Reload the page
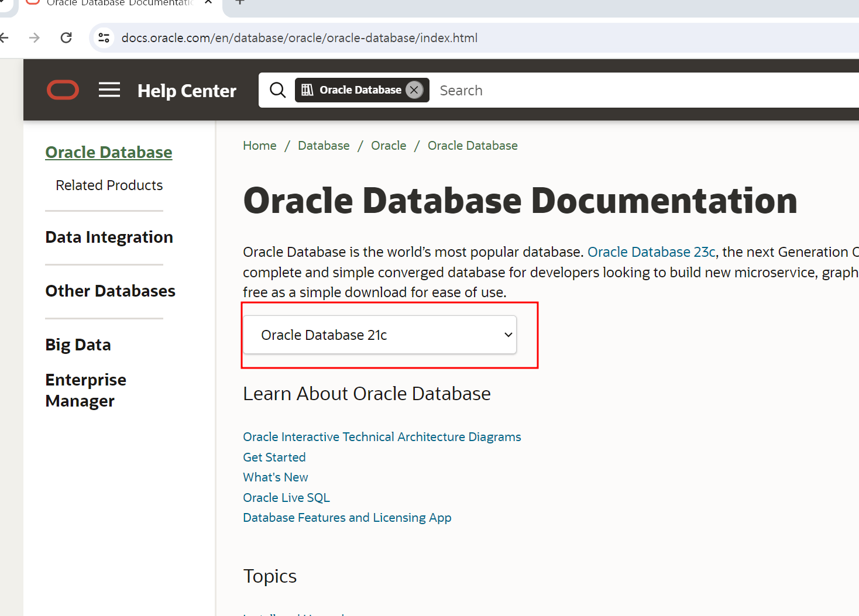The height and width of the screenshot is (616, 859). (66, 38)
